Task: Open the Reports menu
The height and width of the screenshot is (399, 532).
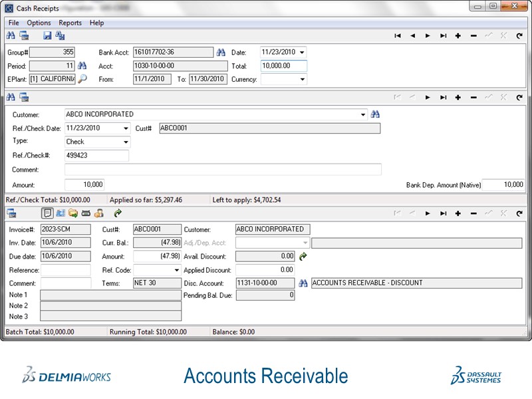Action: coord(70,23)
